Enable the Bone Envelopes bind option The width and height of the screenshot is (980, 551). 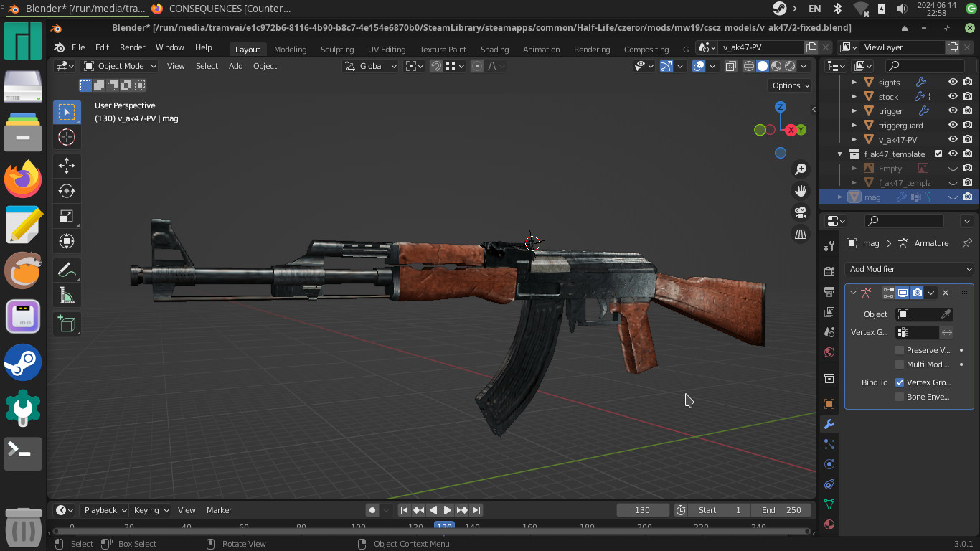click(900, 397)
